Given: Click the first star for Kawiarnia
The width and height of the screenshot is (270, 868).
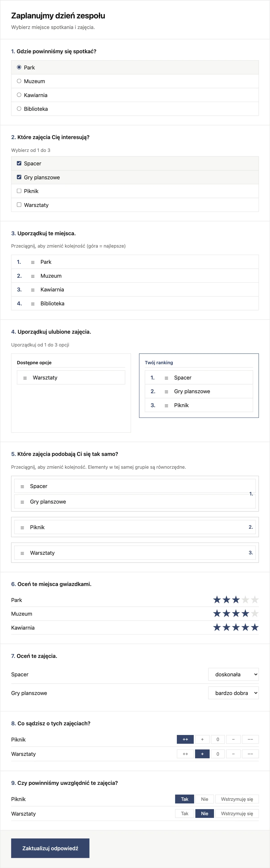Looking at the screenshot, I should click(217, 627).
